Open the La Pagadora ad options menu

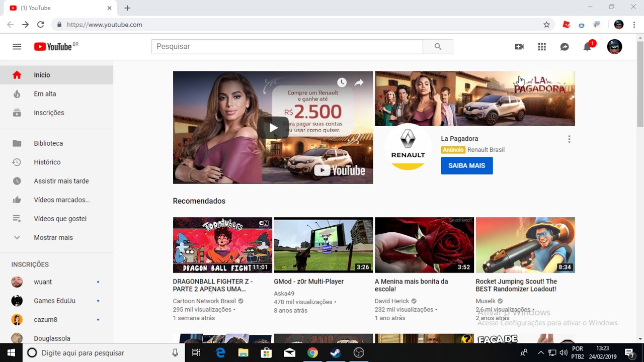[x=569, y=139]
